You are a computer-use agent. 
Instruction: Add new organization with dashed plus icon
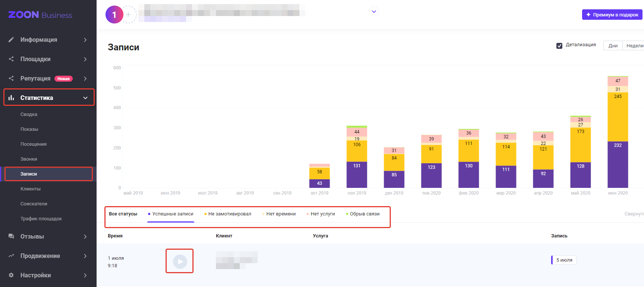[x=128, y=15]
